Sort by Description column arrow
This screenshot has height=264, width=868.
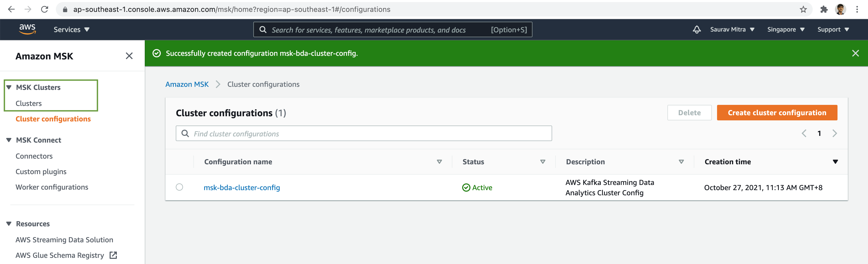pos(681,162)
